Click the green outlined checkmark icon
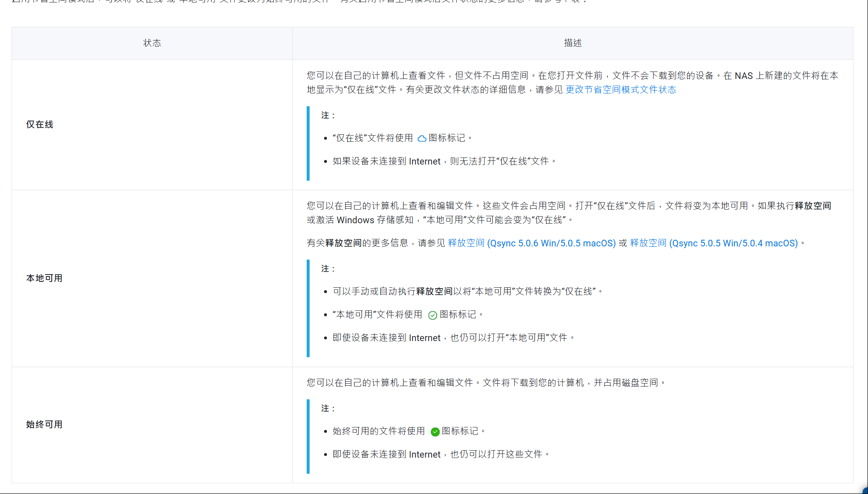 tap(432, 315)
